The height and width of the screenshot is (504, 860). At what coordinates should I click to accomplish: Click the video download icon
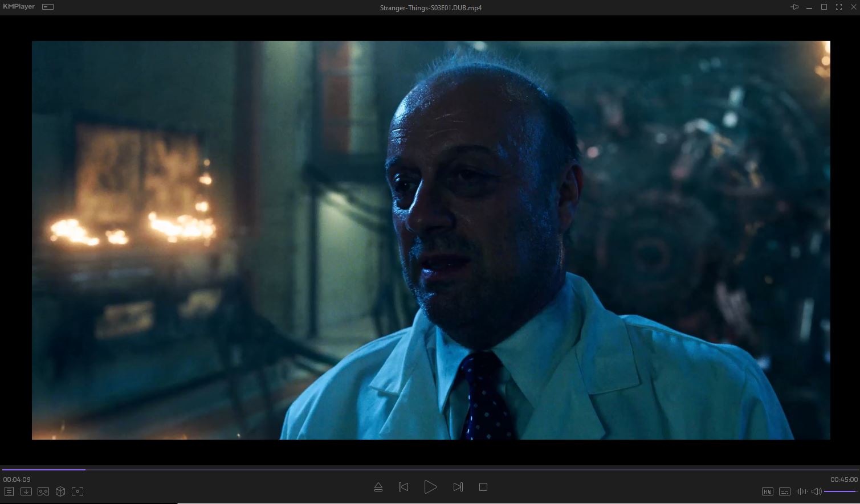[26, 491]
